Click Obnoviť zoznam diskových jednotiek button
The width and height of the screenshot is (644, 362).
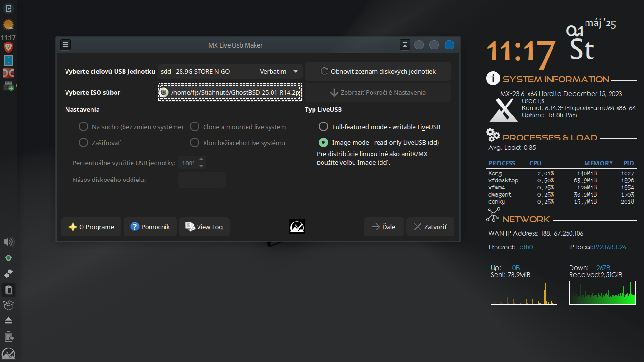378,72
